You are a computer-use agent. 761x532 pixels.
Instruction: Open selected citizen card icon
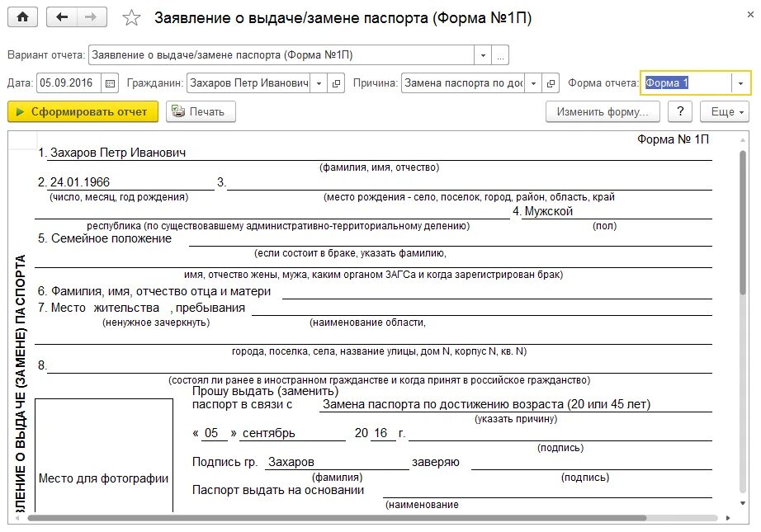click(x=336, y=83)
